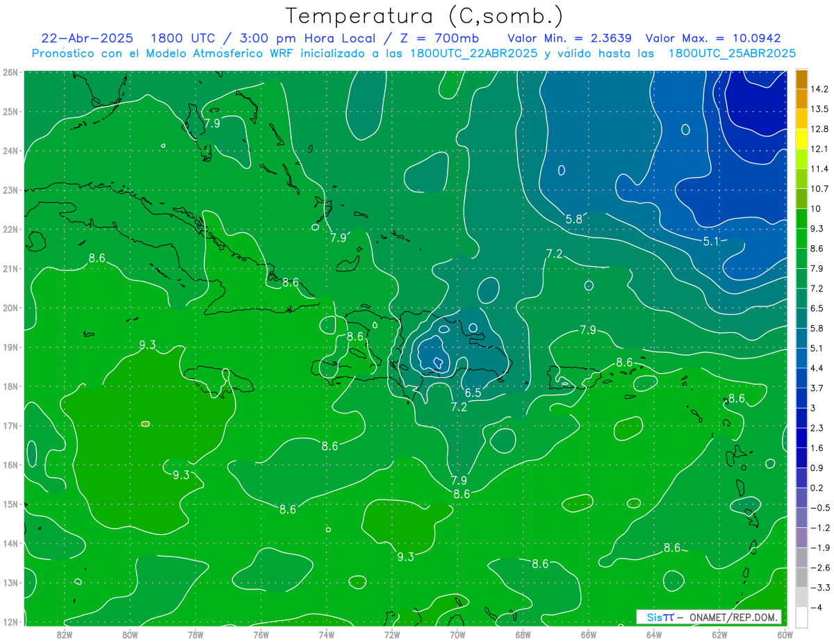This screenshot has height=644, width=834.
Task: Click the "5.1" contour label on the map
Action: pos(711,242)
